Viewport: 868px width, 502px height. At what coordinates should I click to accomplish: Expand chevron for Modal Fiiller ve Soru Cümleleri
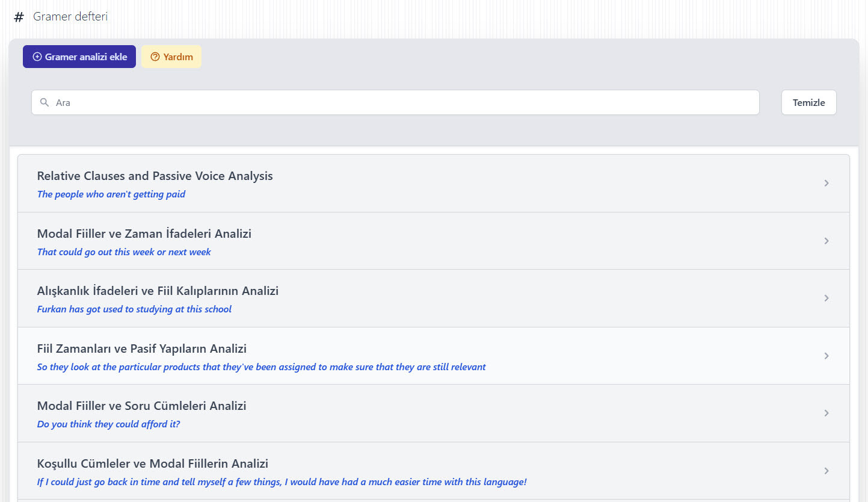coord(826,413)
